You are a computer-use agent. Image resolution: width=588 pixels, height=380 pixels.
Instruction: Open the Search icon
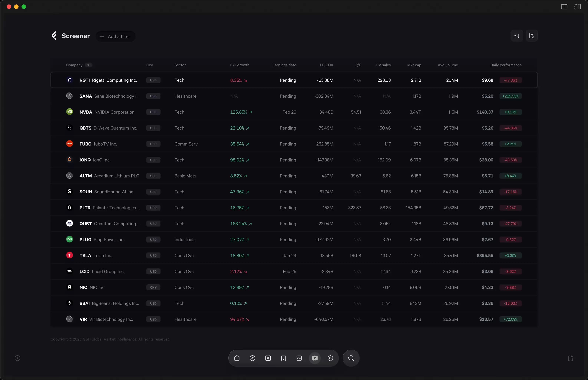pyautogui.click(x=351, y=358)
